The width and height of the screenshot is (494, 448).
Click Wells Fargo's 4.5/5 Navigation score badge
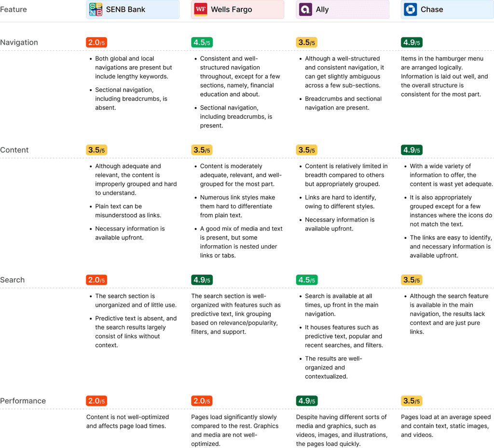point(202,42)
